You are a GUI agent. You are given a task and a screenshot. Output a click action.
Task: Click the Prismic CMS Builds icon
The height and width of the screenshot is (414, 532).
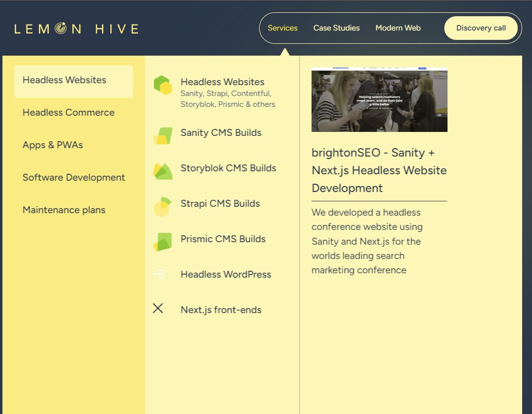pos(163,242)
